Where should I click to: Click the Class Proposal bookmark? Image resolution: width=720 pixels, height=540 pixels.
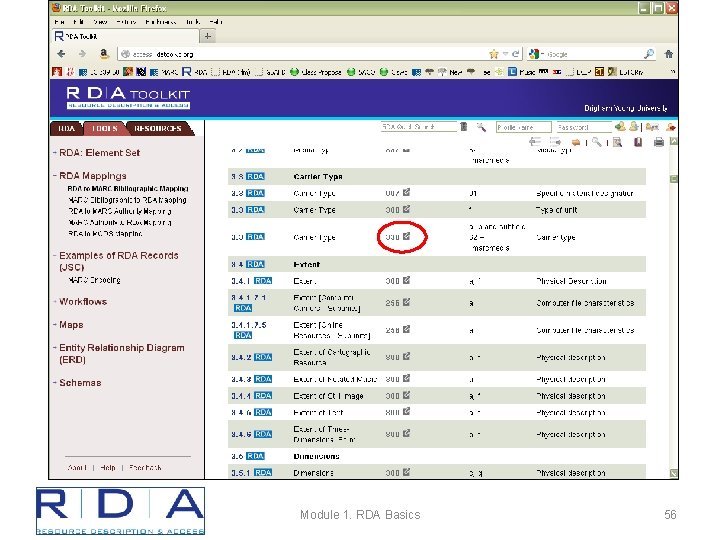click(x=316, y=72)
